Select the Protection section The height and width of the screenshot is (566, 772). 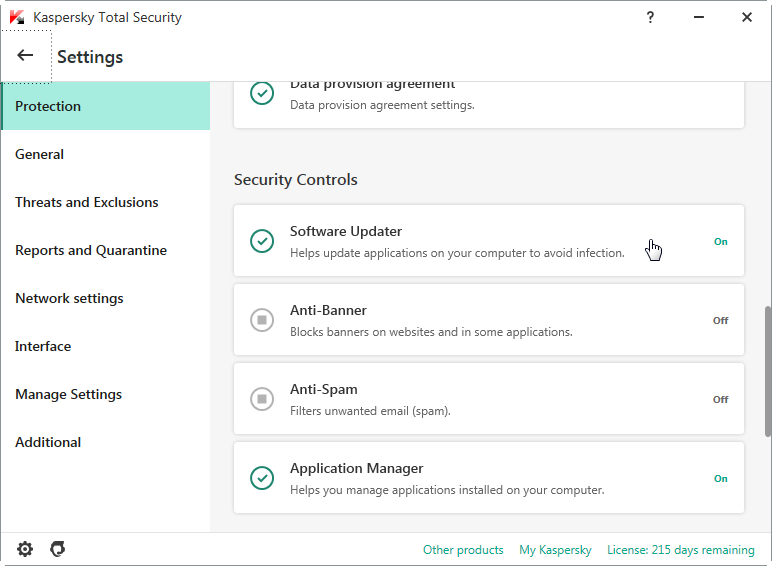106,106
